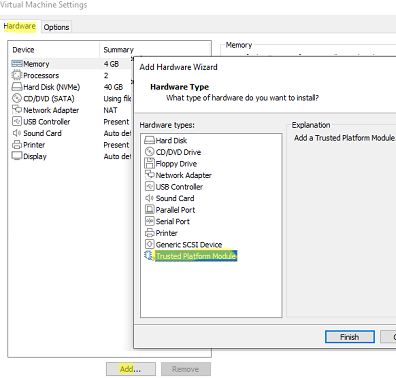Select CD/DVD (SATA) icon in device list
This screenshot has width=396, height=378.
[17, 98]
